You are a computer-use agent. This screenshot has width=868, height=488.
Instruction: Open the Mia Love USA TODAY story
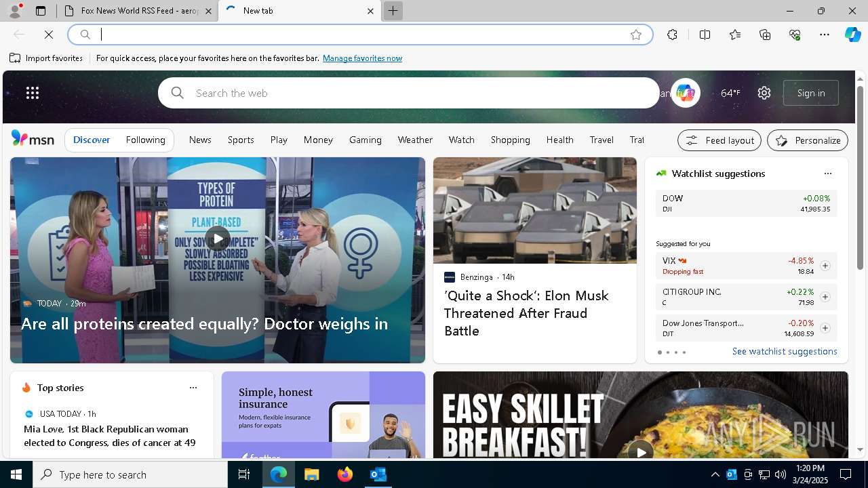click(110, 436)
